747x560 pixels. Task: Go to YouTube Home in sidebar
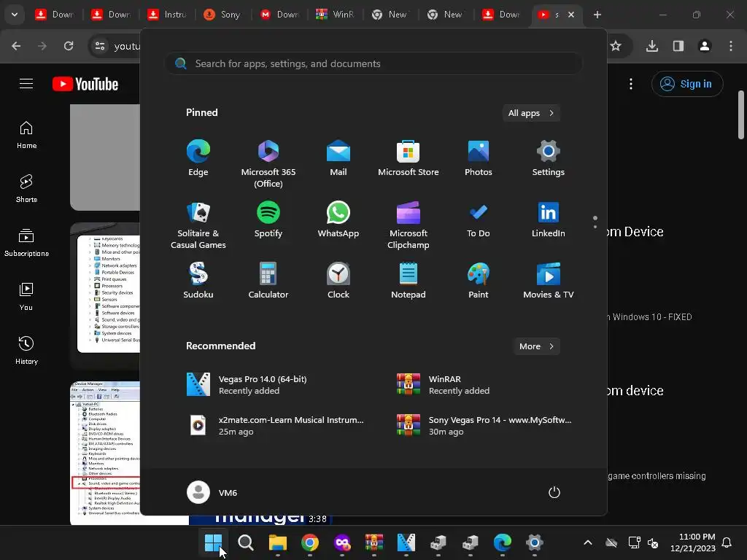click(26, 135)
